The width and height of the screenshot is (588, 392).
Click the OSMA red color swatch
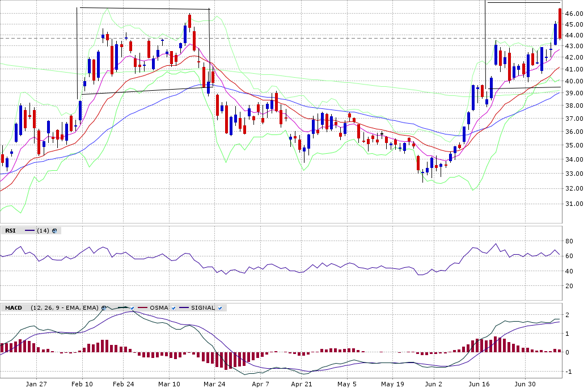pyautogui.click(x=142, y=307)
